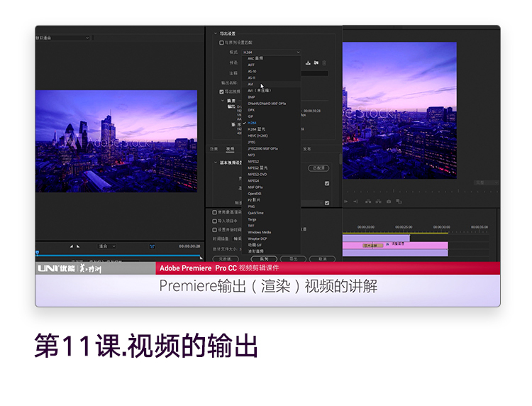Open the 时间插值 dropdown

tap(238, 238)
